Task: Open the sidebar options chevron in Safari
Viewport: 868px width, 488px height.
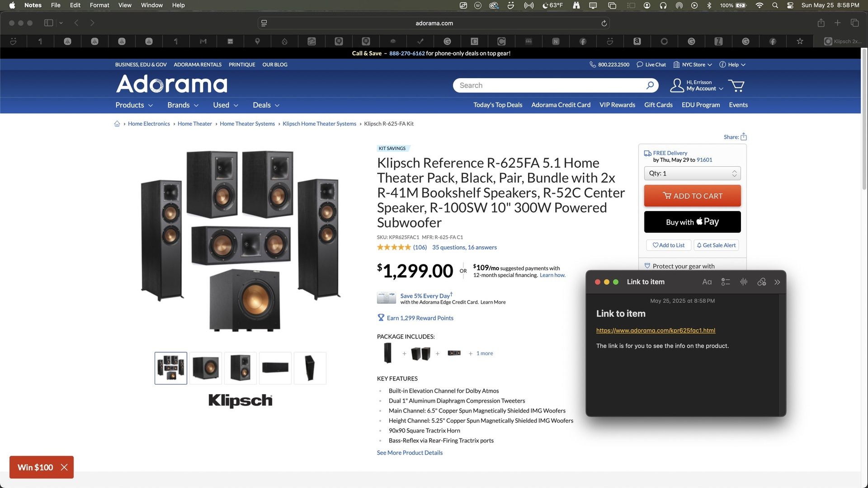Action: 61,23
